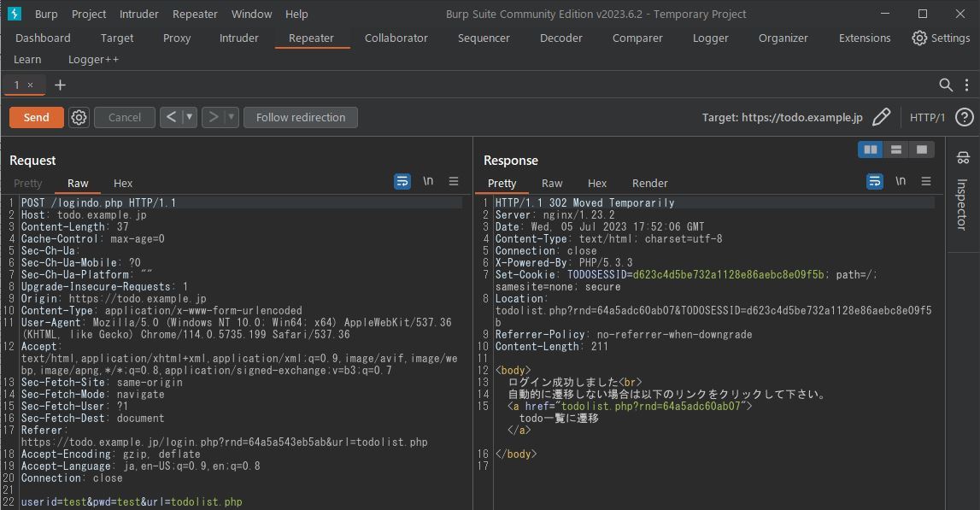Switch to Sequencer tab

click(484, 38)
